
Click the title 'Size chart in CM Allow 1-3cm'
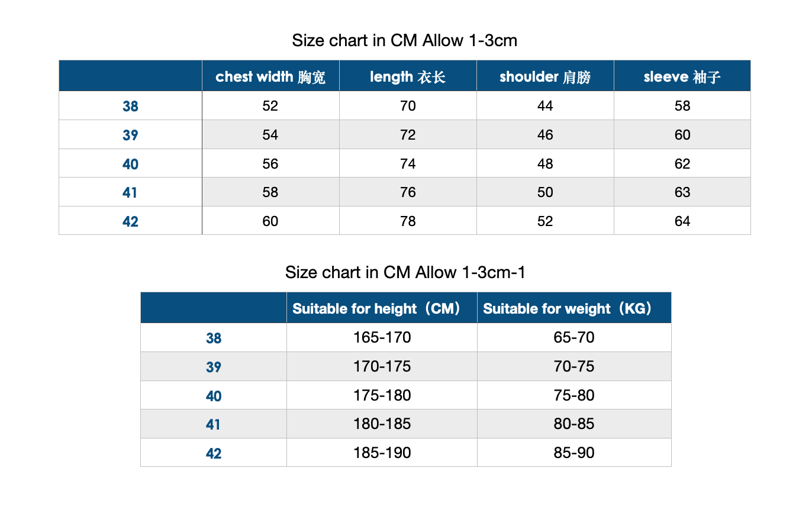click(405, 41)
